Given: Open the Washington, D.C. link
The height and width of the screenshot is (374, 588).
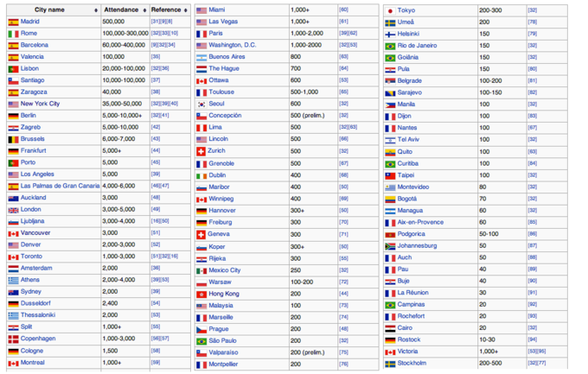Looking at the screenshot, I should click(233, 45).
